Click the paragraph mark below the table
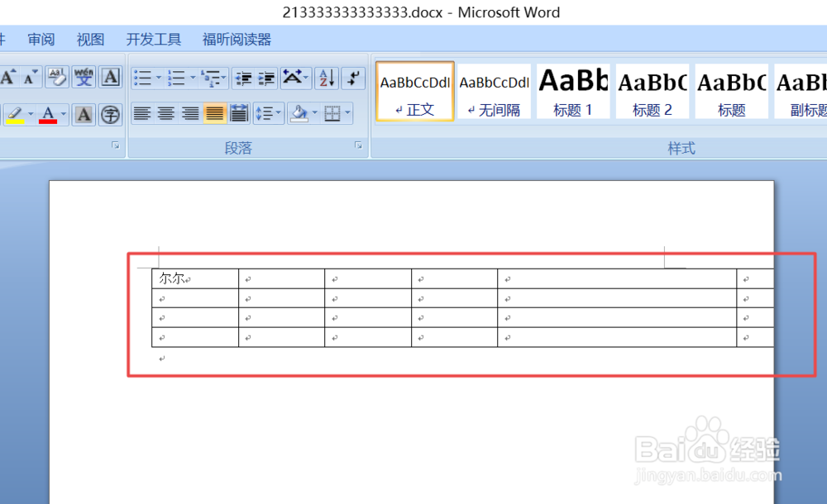Screen dimensions: 827x504 pos(162,359)
